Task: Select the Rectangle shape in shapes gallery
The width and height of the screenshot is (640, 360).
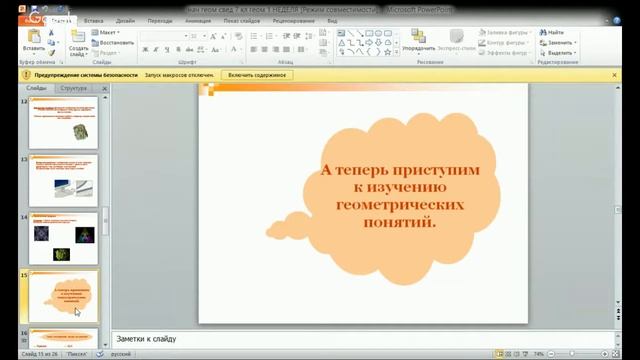Action: tap(369, 33)
